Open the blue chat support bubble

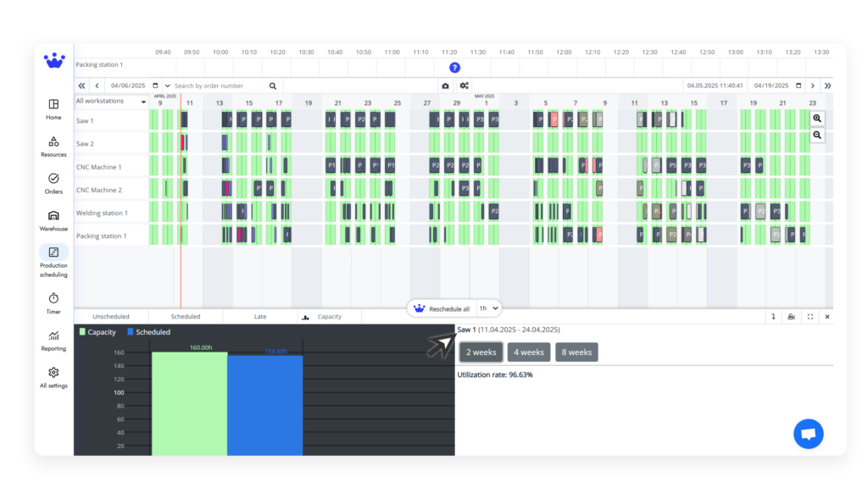[808, 434]
